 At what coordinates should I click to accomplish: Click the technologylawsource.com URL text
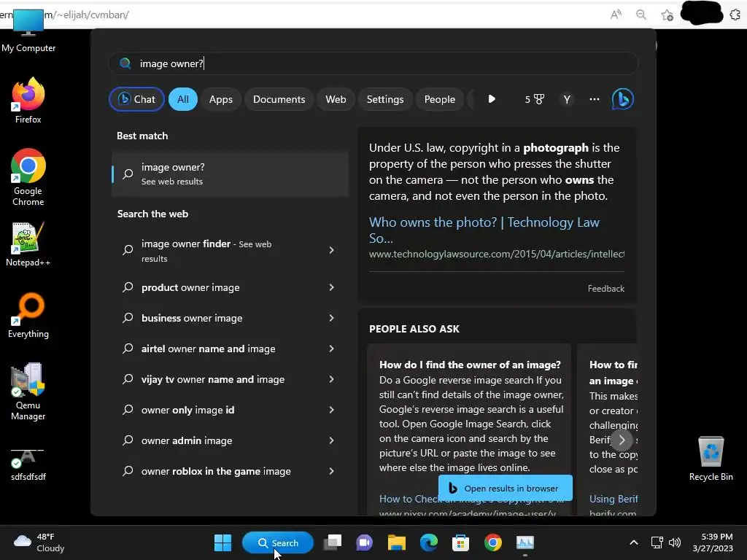496,254
